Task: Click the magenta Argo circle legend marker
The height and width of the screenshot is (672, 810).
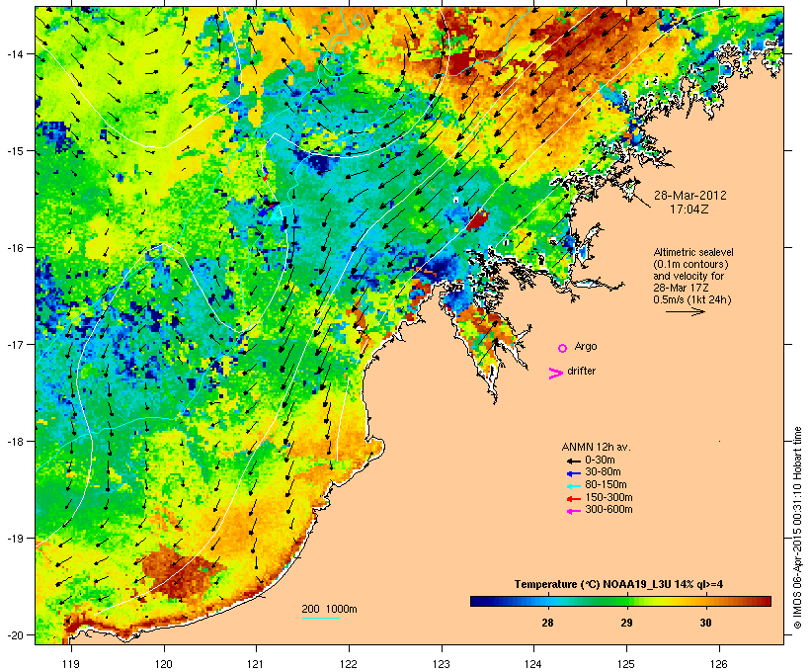Action: (x=562, y=348)
